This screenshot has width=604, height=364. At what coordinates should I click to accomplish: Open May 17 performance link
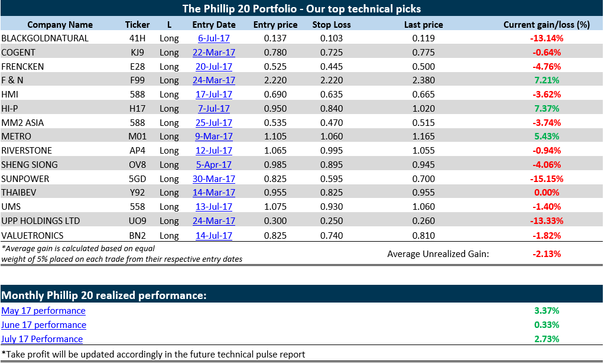pyautogui.click(x=43, y=311)
